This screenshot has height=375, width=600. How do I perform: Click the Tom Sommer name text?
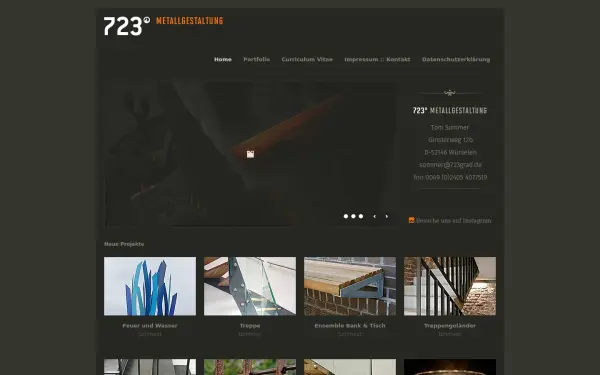[450, 127]
